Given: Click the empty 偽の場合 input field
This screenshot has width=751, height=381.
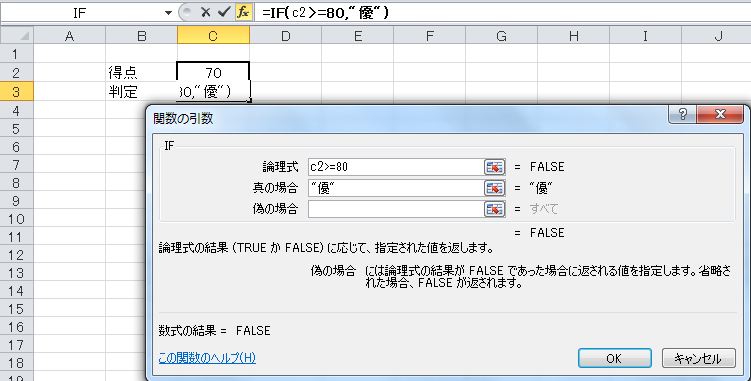Looking at the screenshot, I should (x=396, y=209).
